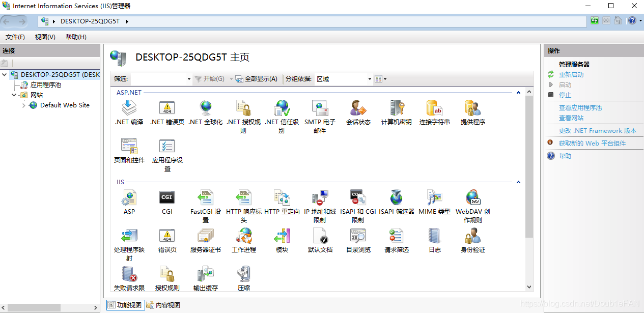Open 压缩 compression icon

[243, 274]
